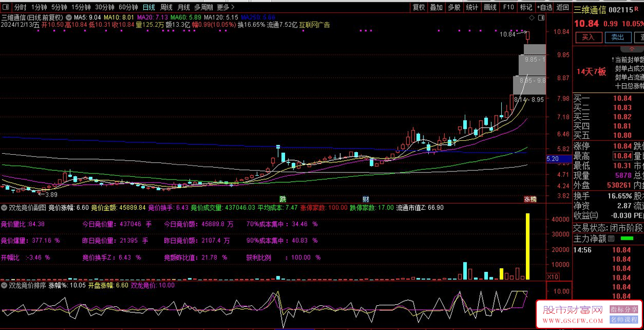
Task: Click the 现量 value 5878
Action: 624,175
